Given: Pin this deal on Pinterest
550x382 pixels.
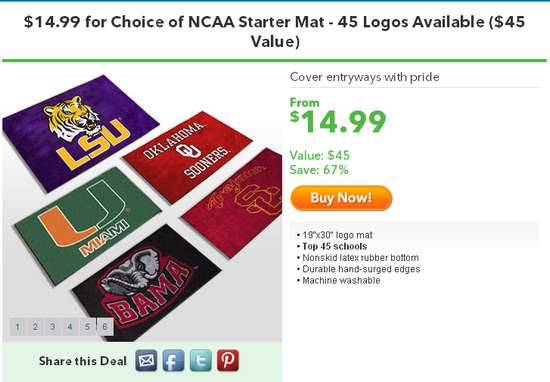Looking at the screenshot, I should tap(228, 360).
